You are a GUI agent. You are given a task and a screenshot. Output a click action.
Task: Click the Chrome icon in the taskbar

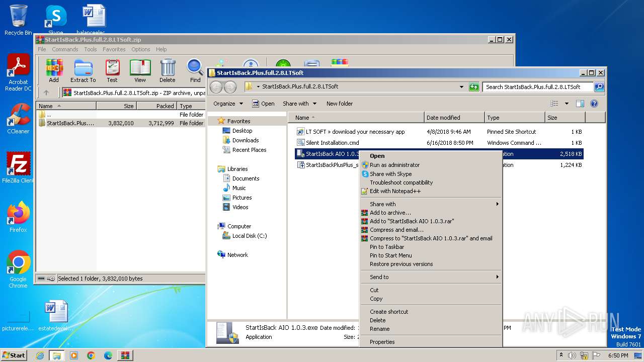point(91,355)
